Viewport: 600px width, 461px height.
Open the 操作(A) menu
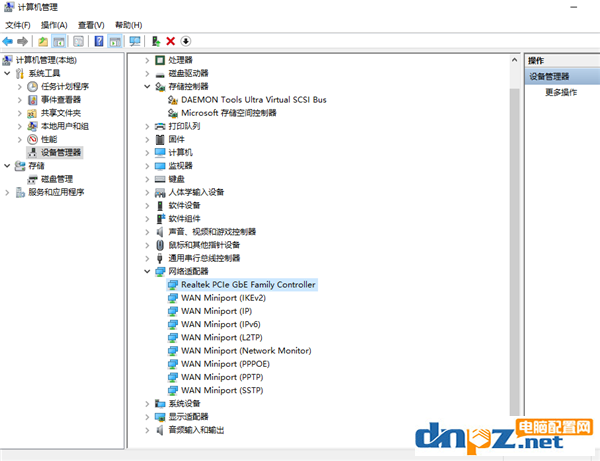click(54, 25)
